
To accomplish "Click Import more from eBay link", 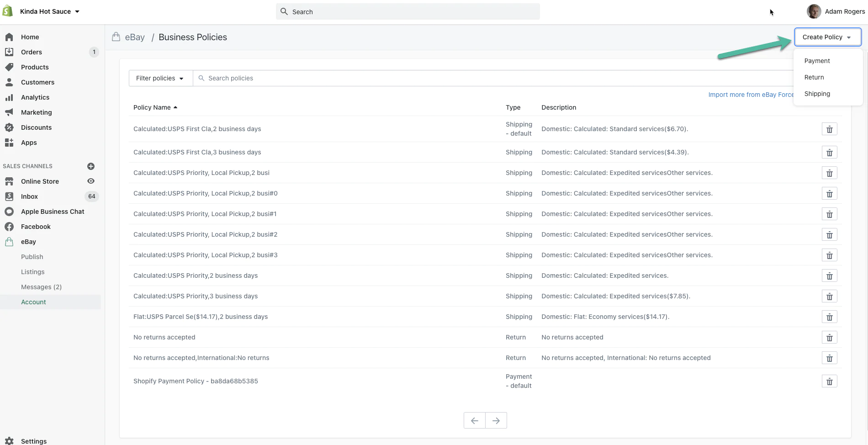I will pos(751,95).
